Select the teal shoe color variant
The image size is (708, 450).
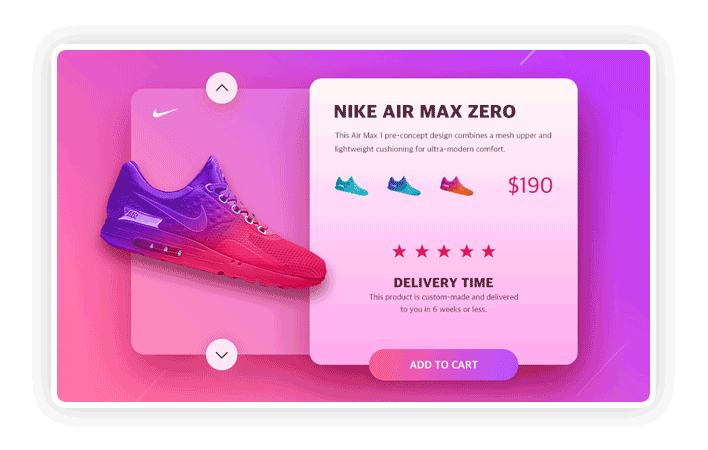351,186
